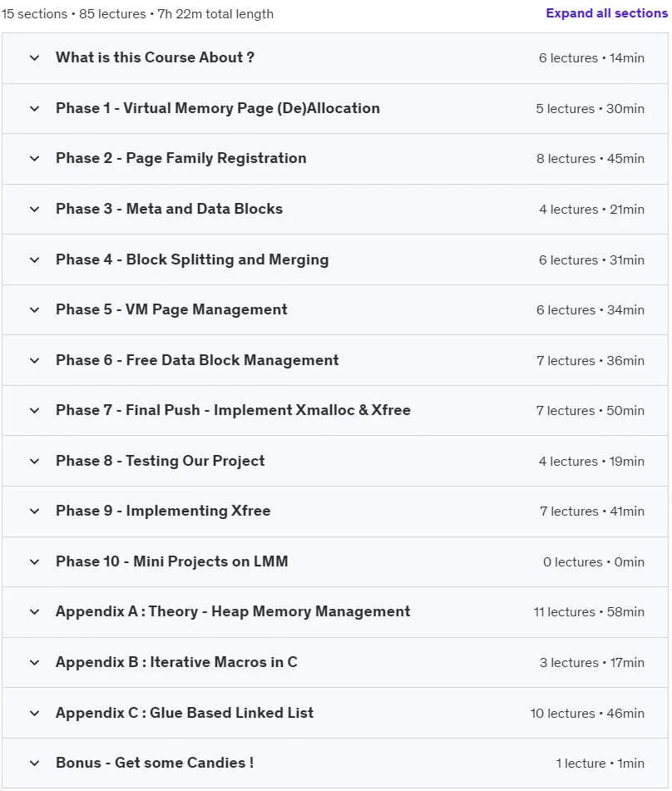This screenshot has width=672, height=791.
Task: Click the 0 lectures 0min label
Action: click(593, 561)
